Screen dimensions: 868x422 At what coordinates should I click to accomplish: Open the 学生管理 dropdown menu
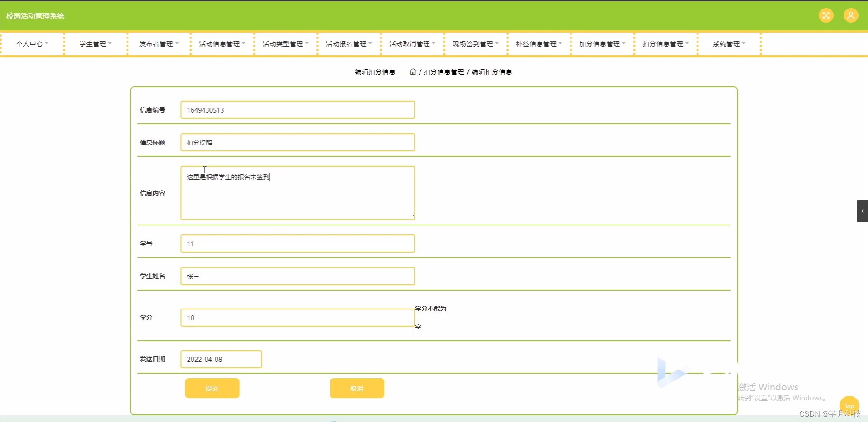(x=94, y=44)
